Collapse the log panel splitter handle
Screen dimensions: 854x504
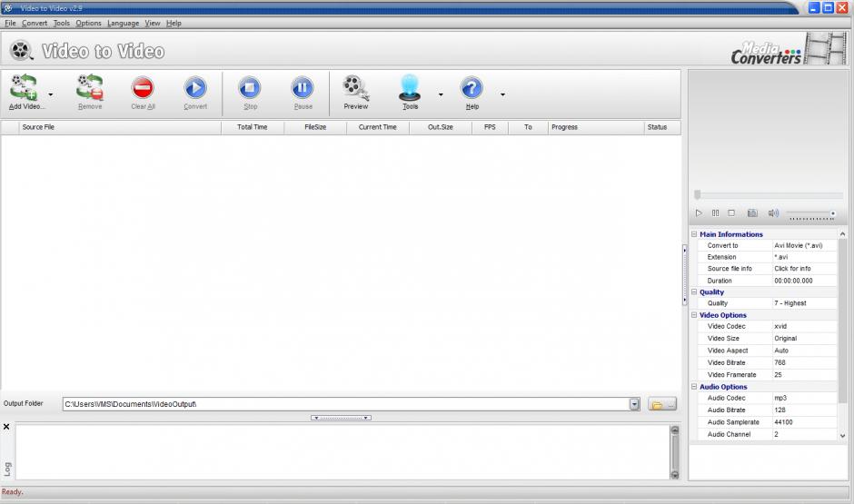(x=341, y=418)
